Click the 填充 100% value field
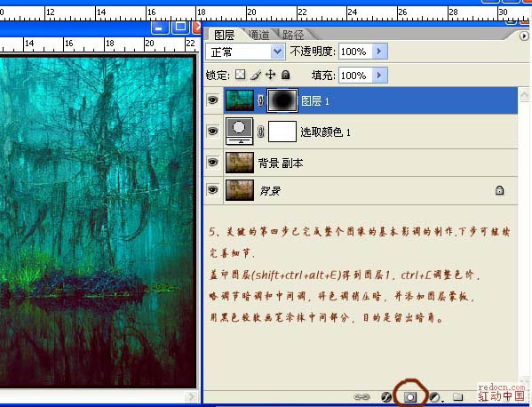The width and height of the screenshot is (532, 407). [x=355, y=75]
